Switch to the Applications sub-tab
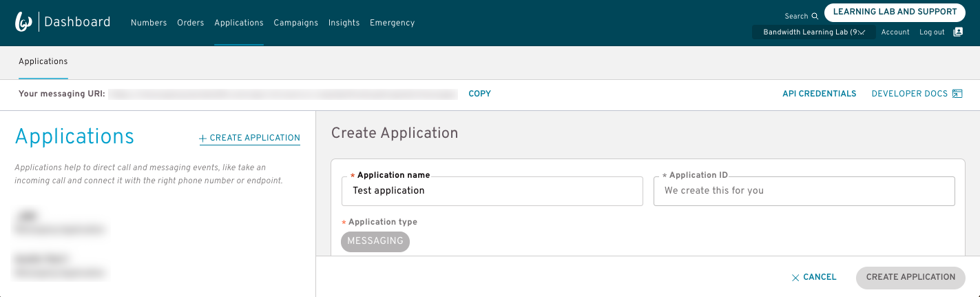 pos(43,61)
